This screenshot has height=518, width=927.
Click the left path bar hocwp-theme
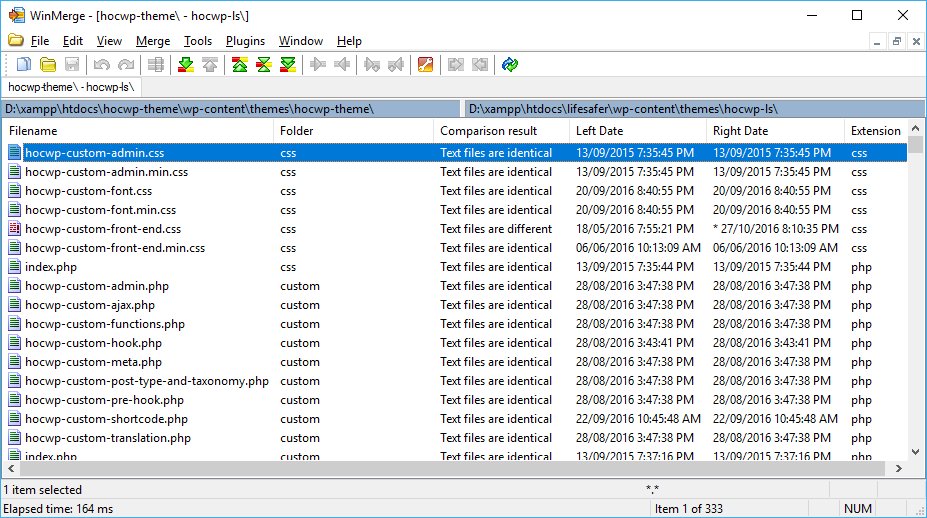pyautogui.click(x=231, y=109)
